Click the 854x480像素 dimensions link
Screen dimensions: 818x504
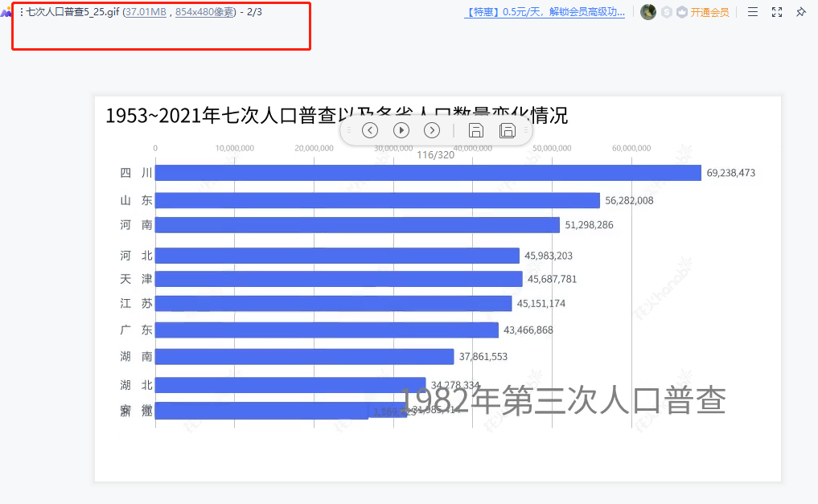coord(204,12)
